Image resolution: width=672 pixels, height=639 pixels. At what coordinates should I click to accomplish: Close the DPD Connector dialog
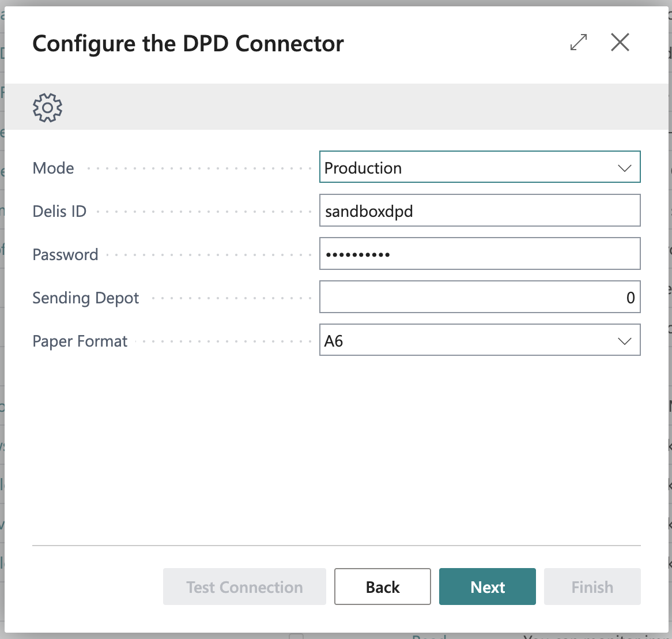(620, 43)
